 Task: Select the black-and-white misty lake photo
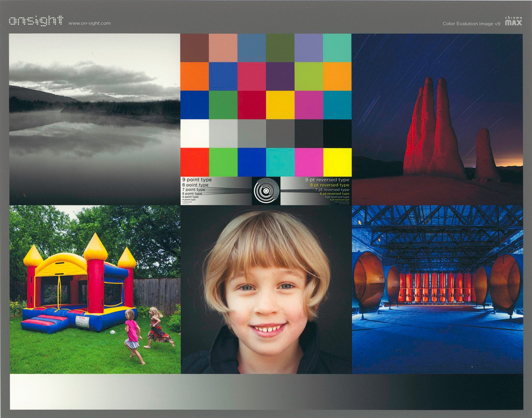pyautogui.click(x=94, y=119)
